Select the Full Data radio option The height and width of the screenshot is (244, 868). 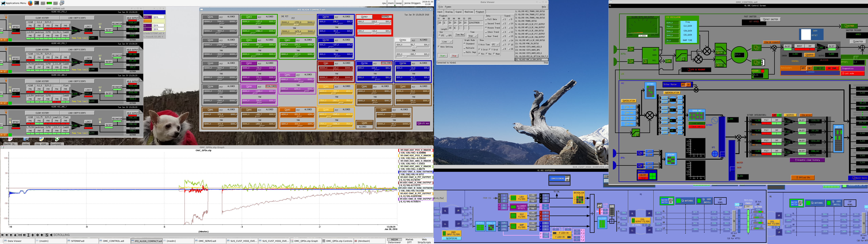pos(491,19)
